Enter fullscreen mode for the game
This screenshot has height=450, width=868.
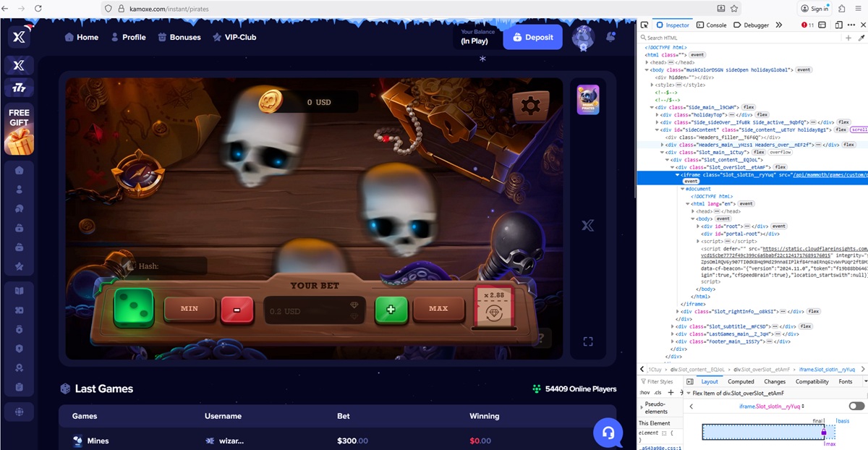588,341
